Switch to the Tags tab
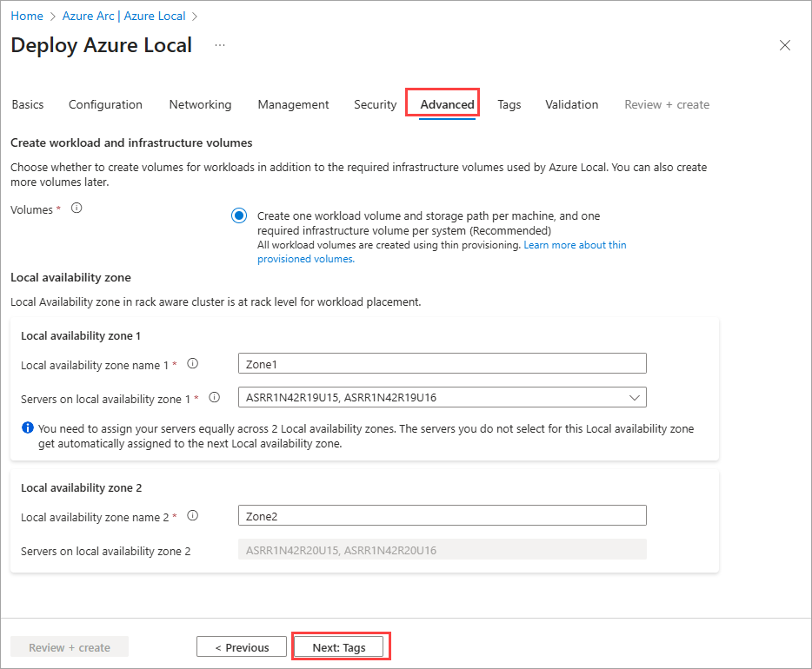 [509, 104]
